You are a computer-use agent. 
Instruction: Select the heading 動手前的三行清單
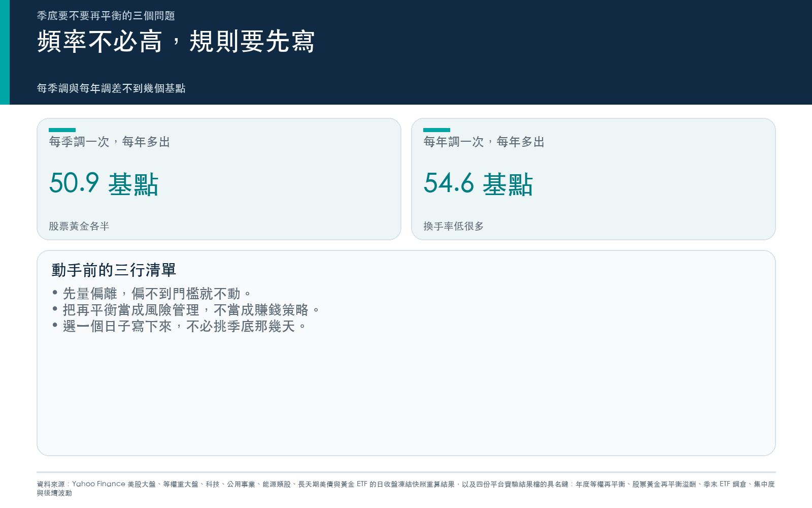[114, 270]
